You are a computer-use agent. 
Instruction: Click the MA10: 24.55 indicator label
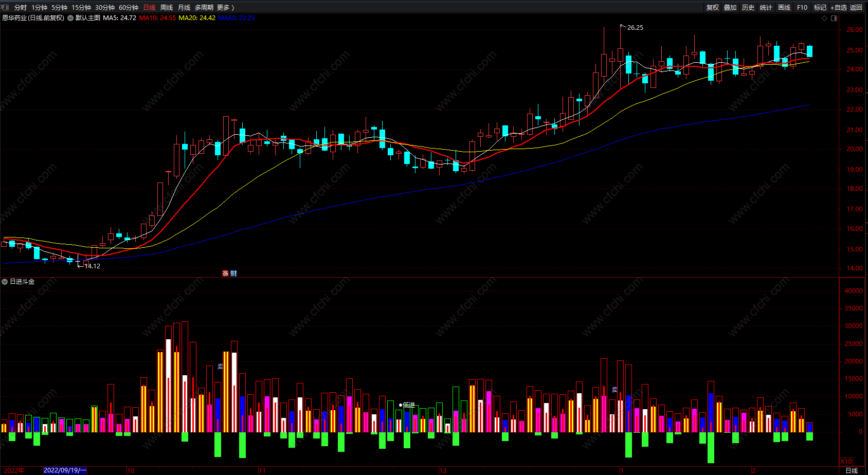pos(157,18)
